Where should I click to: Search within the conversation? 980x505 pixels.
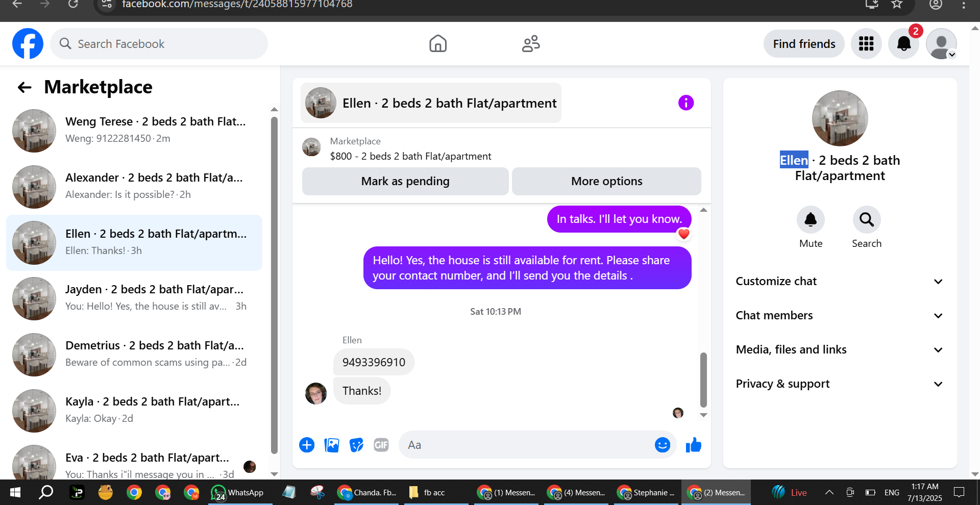[x=867, y=220]
